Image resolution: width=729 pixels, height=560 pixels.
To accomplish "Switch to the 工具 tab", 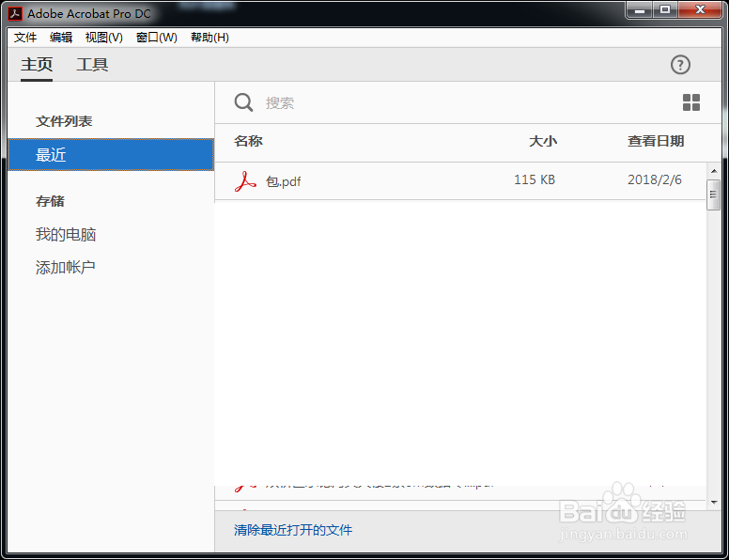I will tap(92, 65).
